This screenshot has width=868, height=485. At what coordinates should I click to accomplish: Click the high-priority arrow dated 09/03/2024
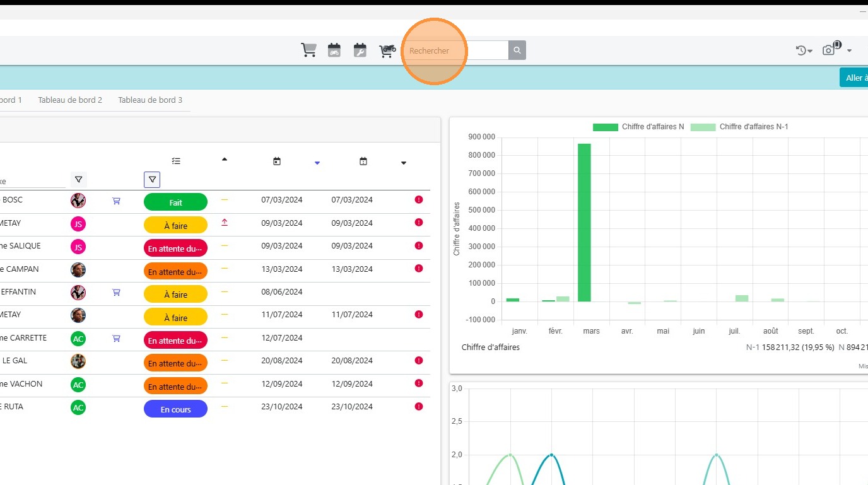225,223
